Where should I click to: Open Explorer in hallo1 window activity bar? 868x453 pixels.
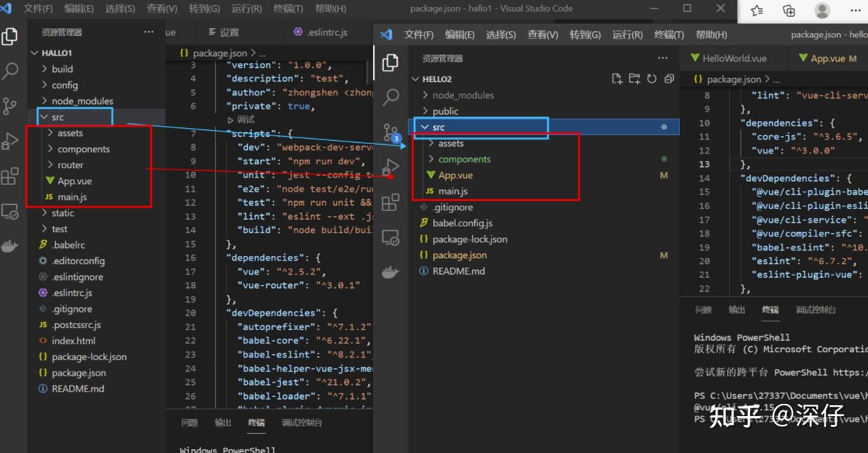(x=10, y=37)
